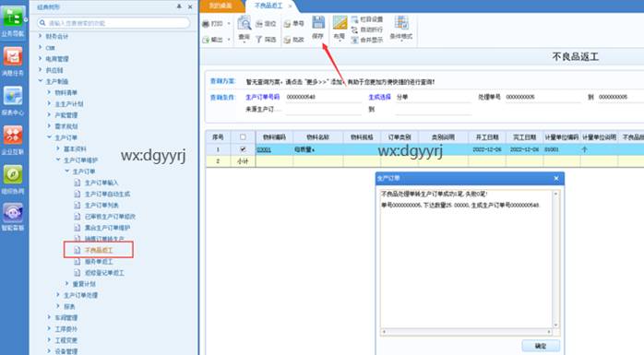644x355 pixels.
Task: Pin the navigation panel with pushpin
Action: tap(179, 6)
